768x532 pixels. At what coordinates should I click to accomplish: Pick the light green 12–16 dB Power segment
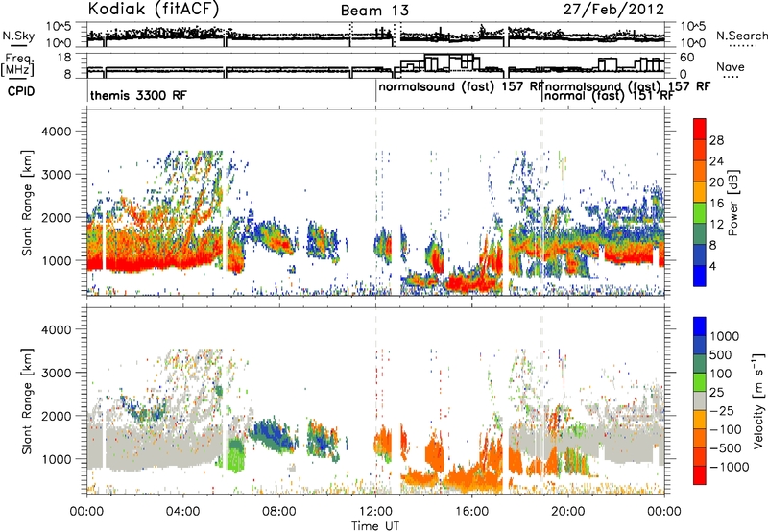700,212
